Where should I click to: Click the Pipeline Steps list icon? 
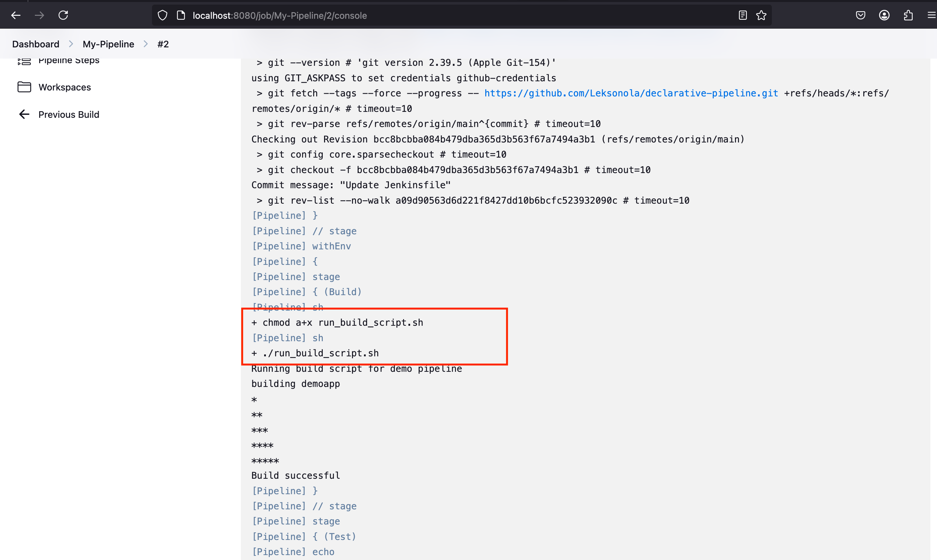pos(24,61)
